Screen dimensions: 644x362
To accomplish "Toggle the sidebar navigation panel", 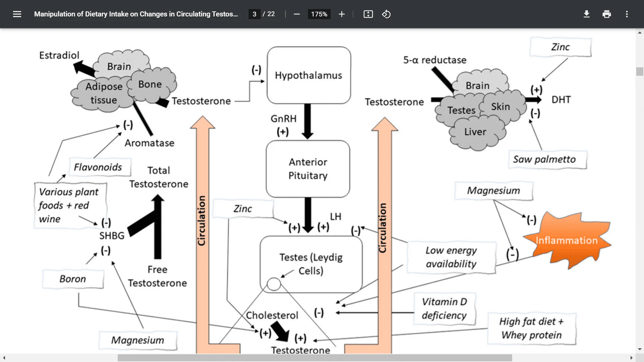I will click(x=17, y=14).
